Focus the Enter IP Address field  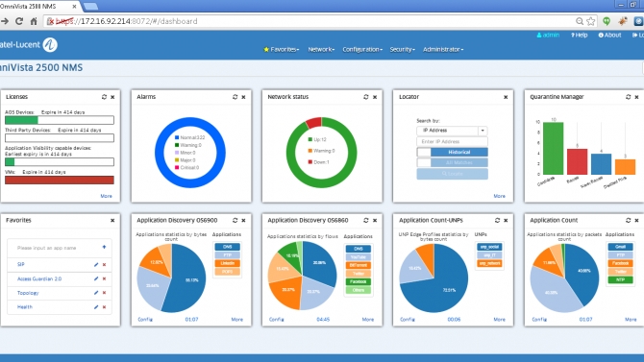click(x=452, y=141)
